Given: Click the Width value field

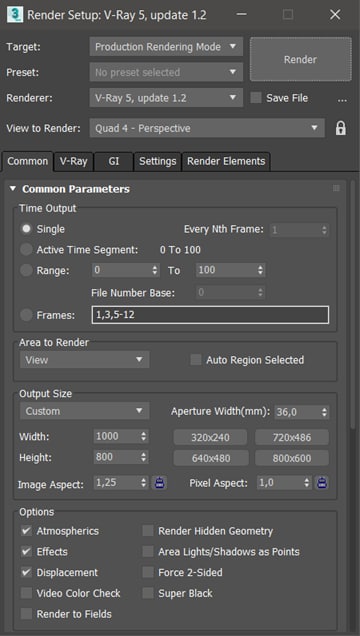Looking at the screenshot, I should point(117,436).
